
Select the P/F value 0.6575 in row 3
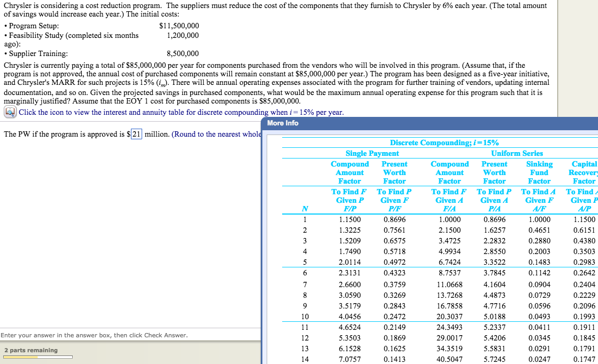tap(395, 241)
